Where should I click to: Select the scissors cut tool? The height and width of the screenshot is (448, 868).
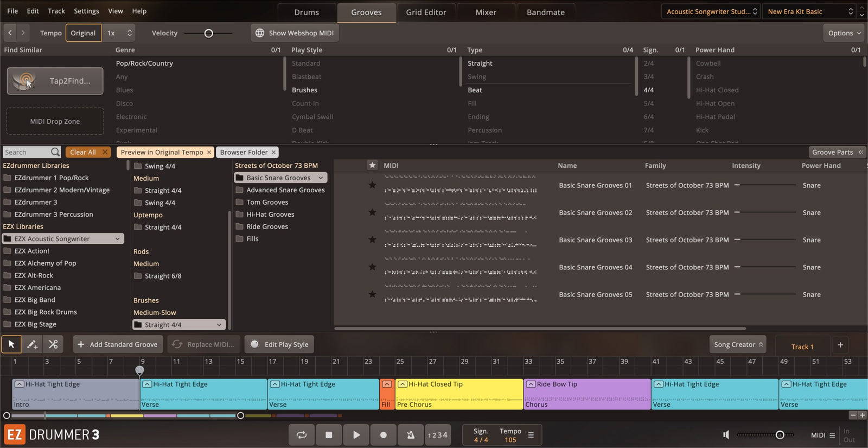click(53, 344)
